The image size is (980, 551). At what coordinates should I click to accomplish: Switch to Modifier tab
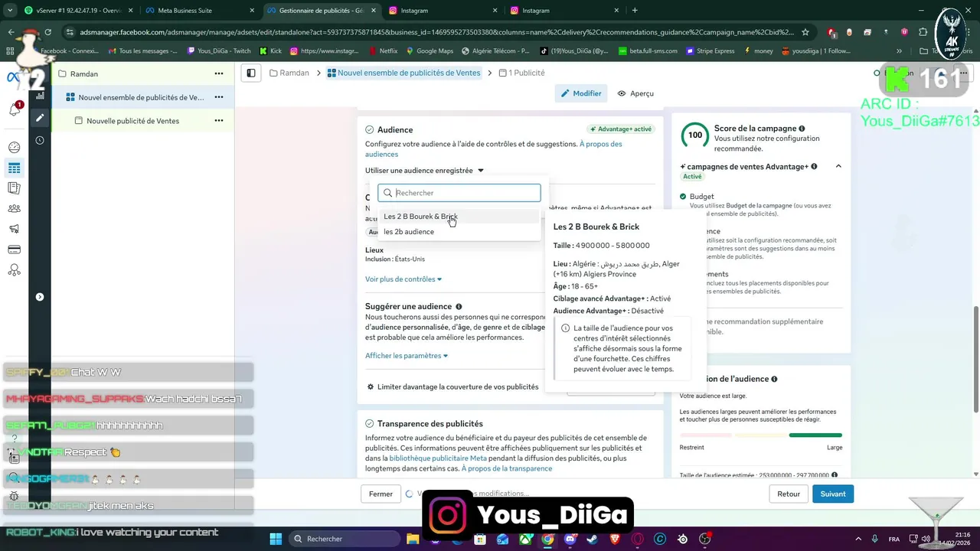coord(581,93)
